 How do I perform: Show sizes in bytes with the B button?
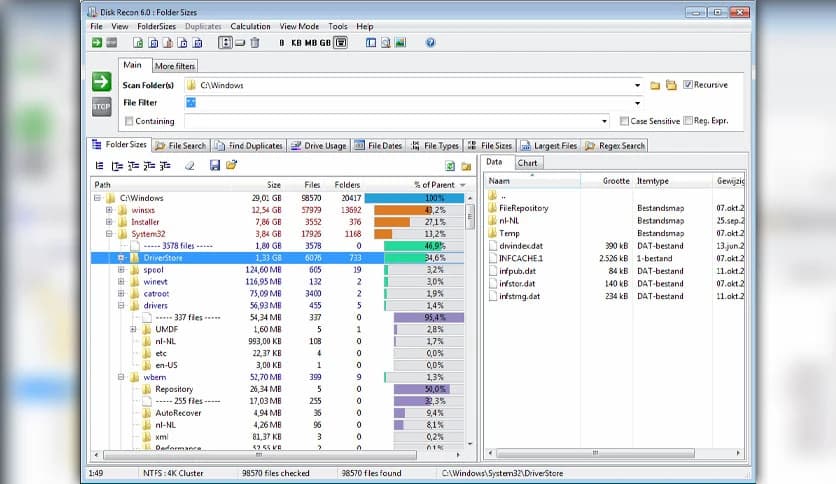point(282,43)
